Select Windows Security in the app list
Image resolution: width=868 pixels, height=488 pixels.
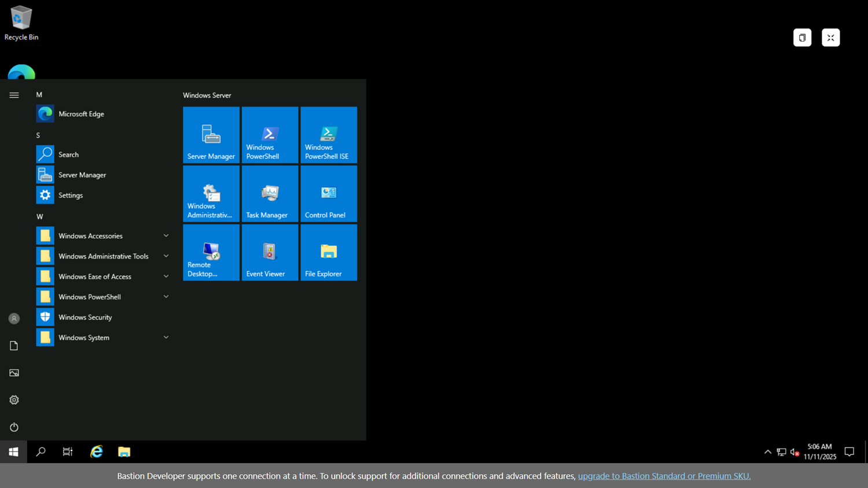[85, 317]
